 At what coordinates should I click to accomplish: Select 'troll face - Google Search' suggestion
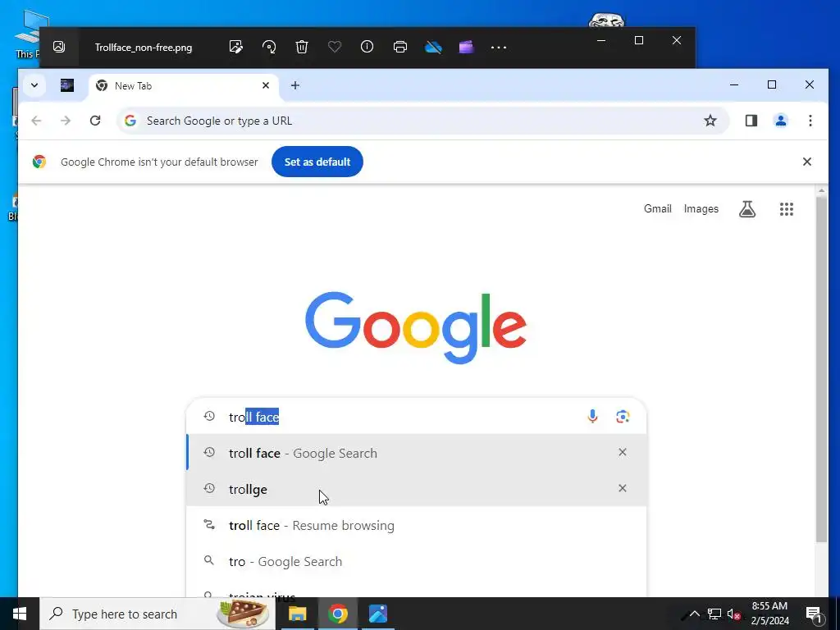[x=416, y=453]
